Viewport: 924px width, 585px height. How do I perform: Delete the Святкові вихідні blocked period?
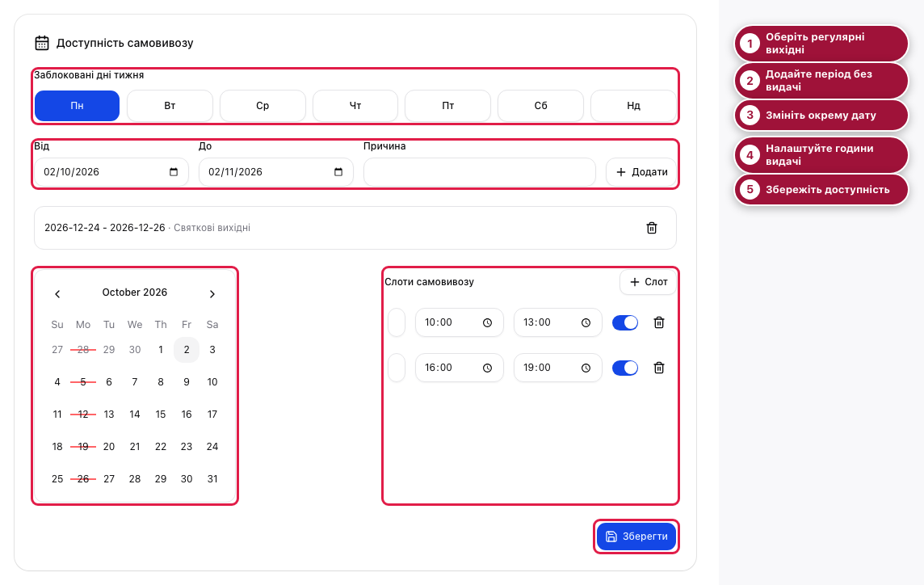651,228
